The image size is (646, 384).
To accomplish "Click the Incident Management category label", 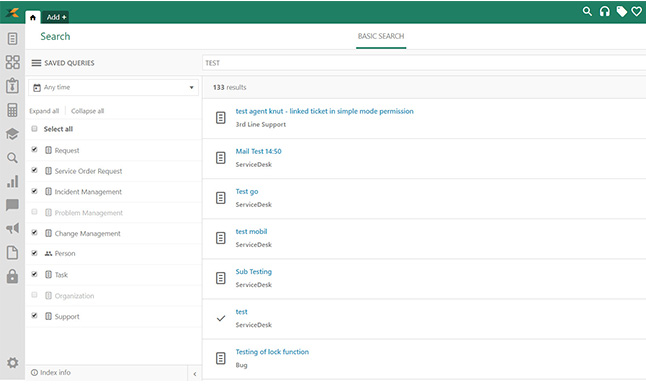I will 88,192.
